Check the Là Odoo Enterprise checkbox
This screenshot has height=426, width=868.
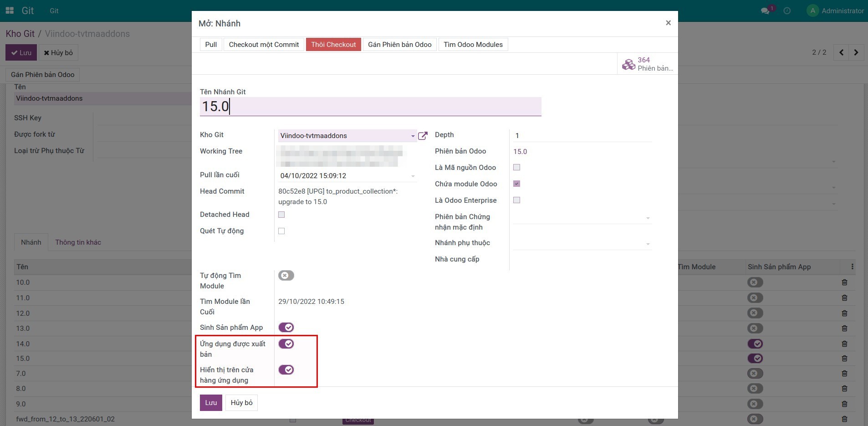(516, 200)
